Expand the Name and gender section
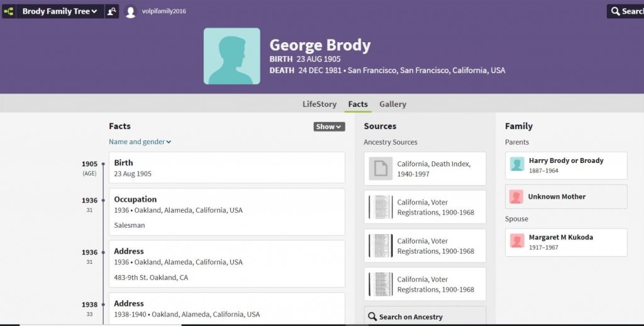The image size is (644, 326). (x=140, y=142)
